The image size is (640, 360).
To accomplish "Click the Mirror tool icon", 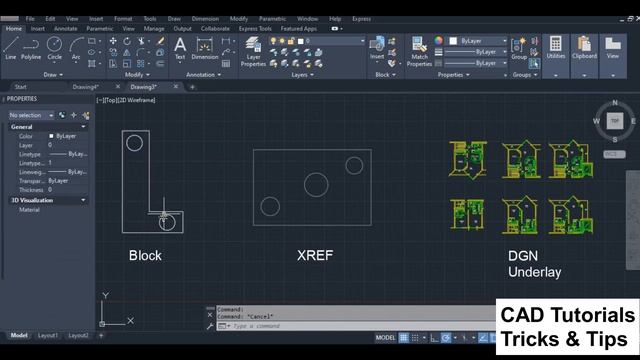I will [x=127, y=52].
